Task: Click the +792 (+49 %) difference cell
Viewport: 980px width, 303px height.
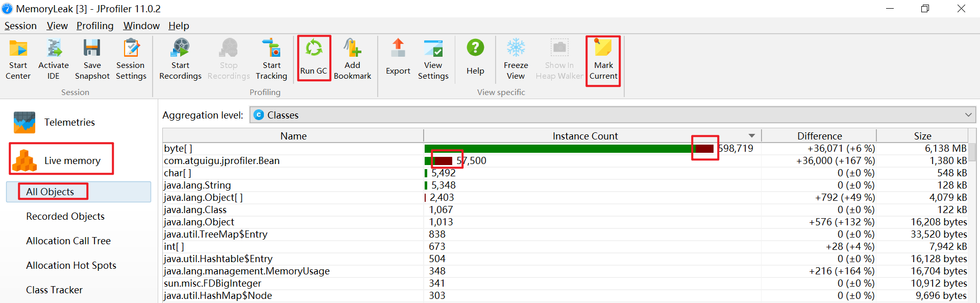Action: [x=845, y=197]
